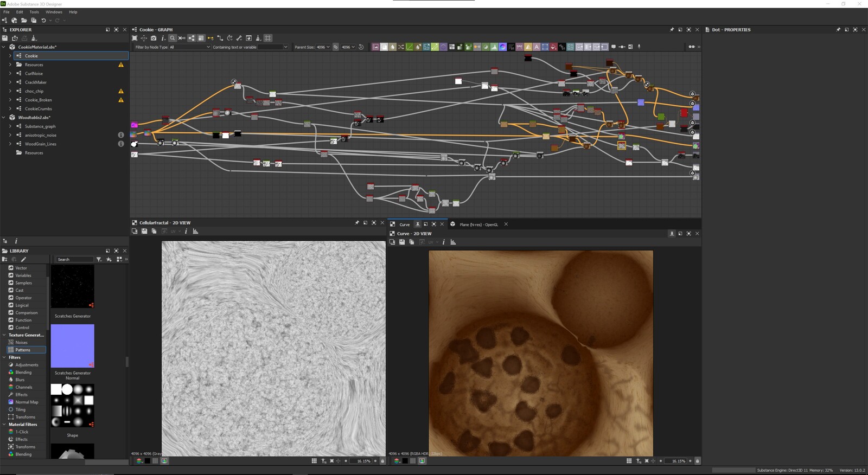Open the File menu
Viewport: 868px width, 475px height.
point(7,12)
